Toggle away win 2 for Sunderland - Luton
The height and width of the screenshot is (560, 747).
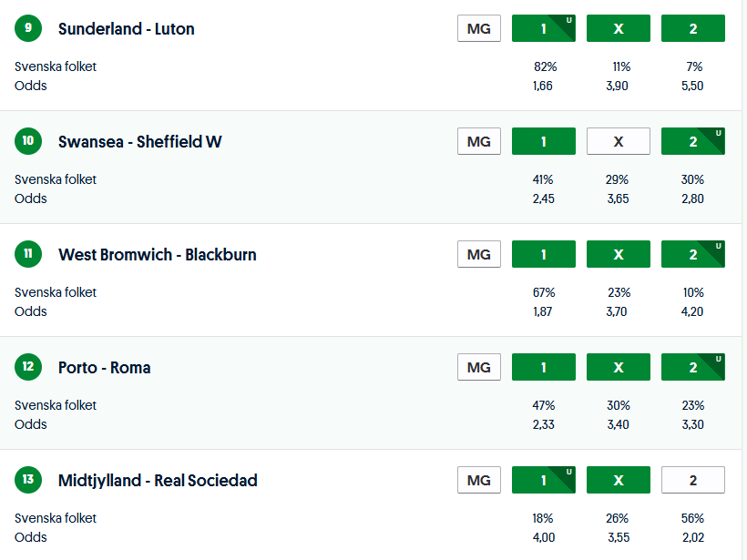click(x=693, y=28)
